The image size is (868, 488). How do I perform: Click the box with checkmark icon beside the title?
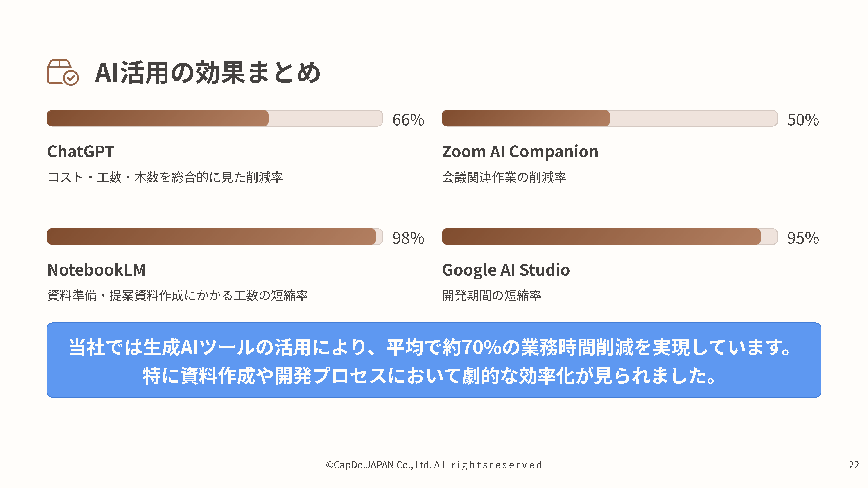[63, 72]
